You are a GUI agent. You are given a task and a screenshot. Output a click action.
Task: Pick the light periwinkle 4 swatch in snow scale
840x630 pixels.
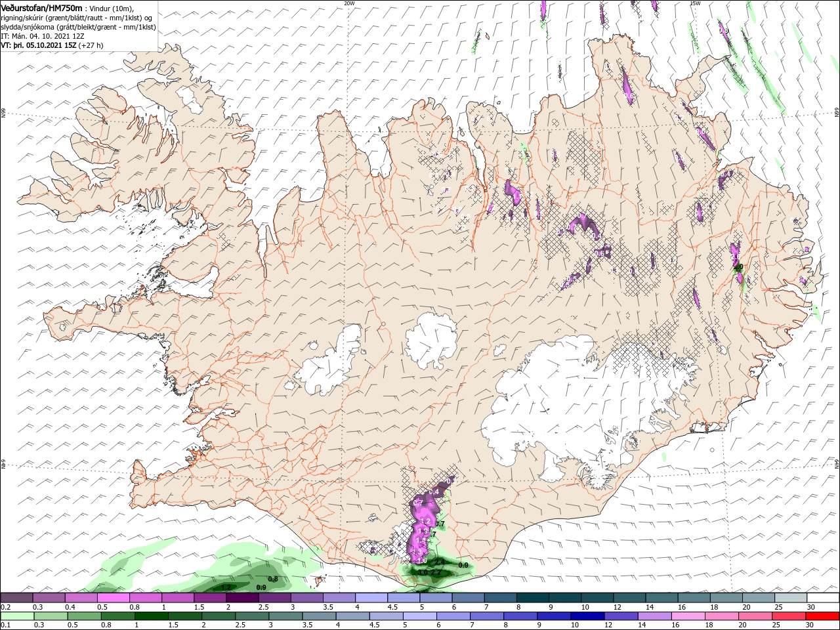371,598
